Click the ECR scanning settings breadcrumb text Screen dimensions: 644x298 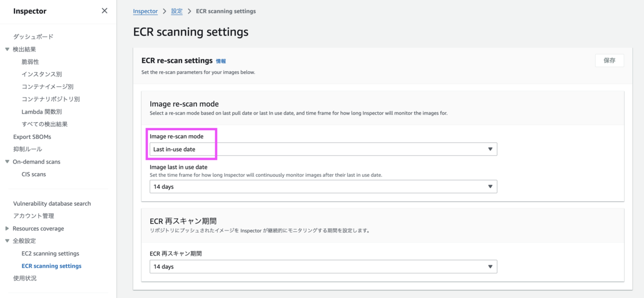(226, 11)
